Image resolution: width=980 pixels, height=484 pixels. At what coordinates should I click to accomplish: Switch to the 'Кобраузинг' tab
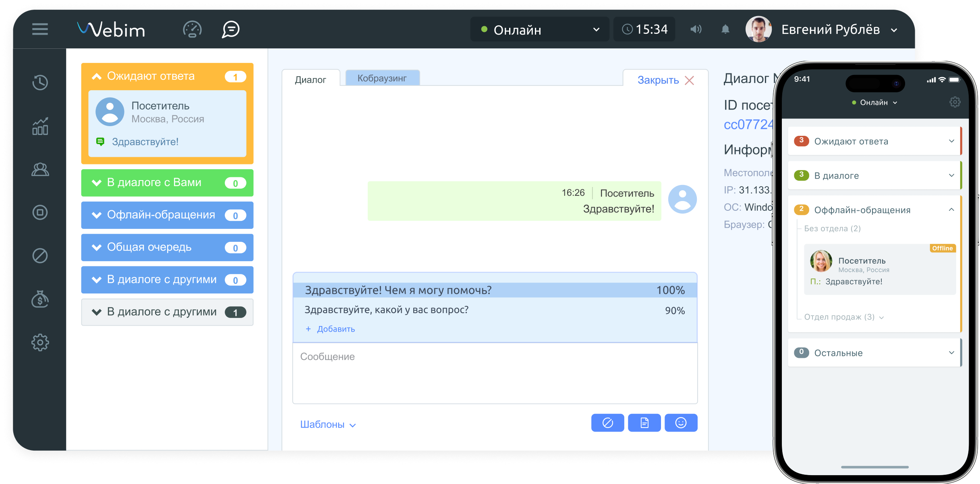[x=382, y=79]
